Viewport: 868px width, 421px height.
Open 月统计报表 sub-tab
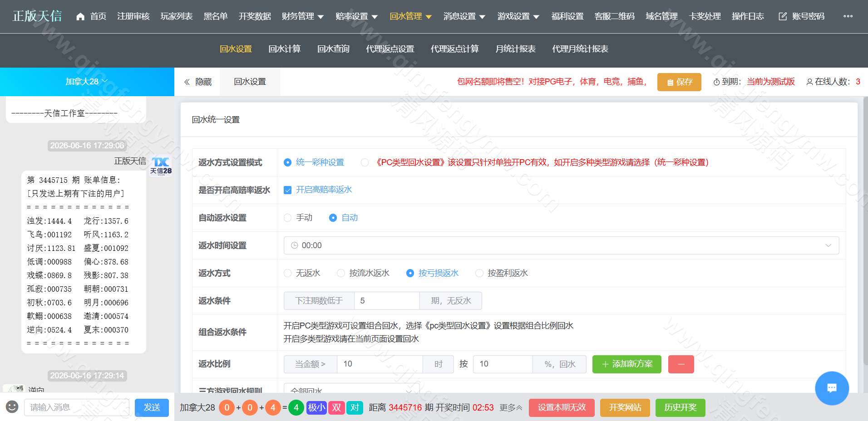click(515, 49)
